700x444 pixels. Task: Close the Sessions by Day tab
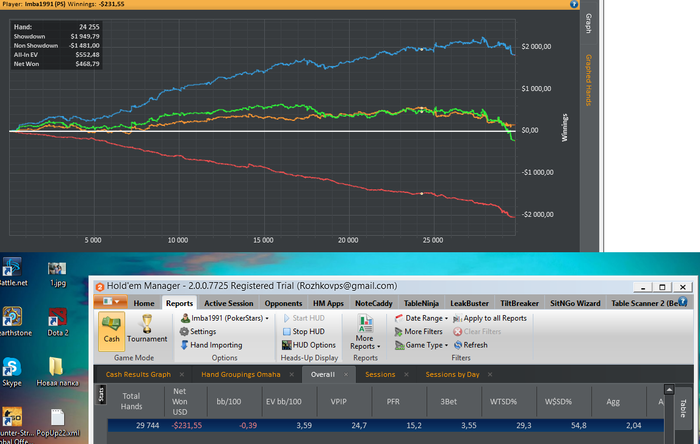pos(490,374)
